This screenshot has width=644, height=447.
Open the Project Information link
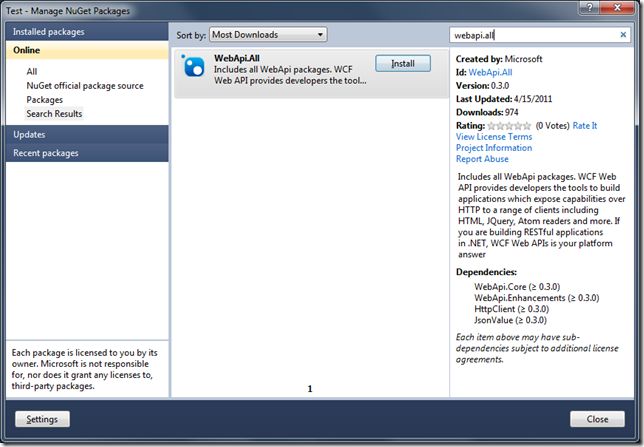coord(494,147)
